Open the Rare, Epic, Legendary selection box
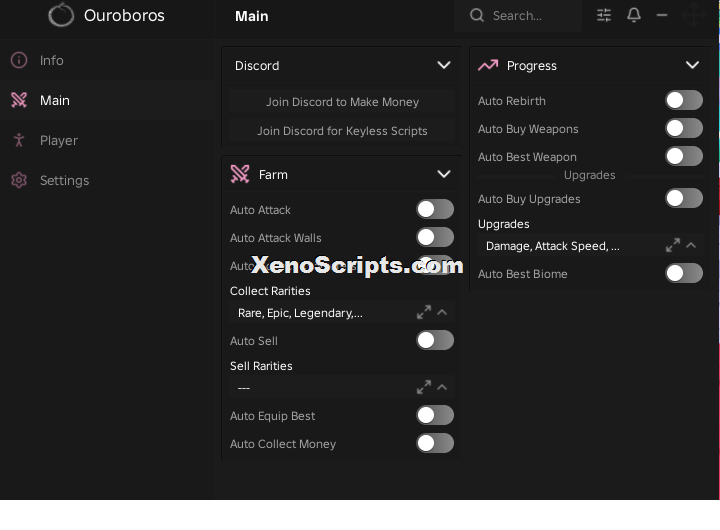 click(342, 313)
